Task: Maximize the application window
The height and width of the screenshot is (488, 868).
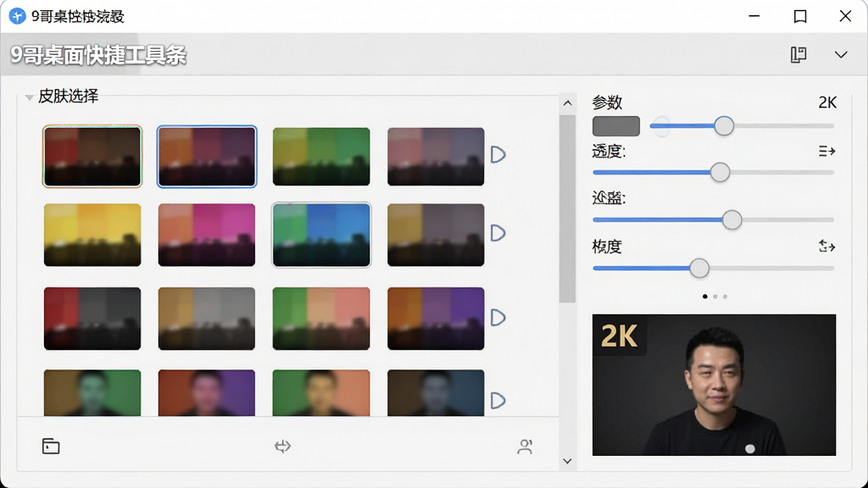Action: tap(800, 16)
